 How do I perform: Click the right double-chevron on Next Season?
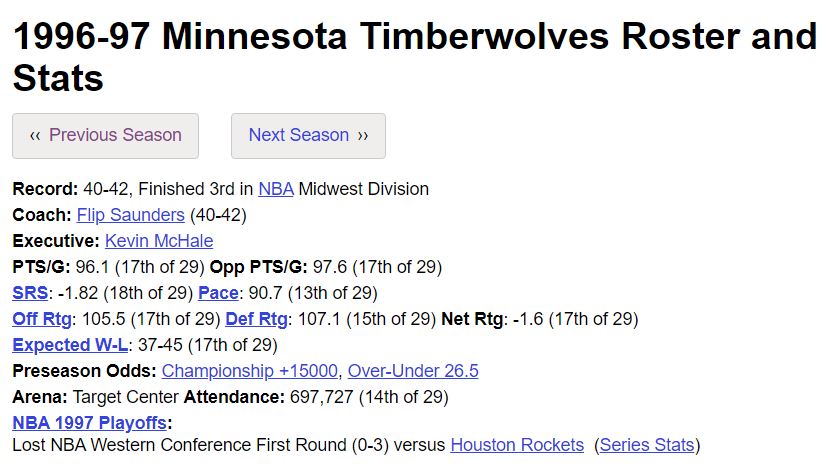[x=363, y=135]
